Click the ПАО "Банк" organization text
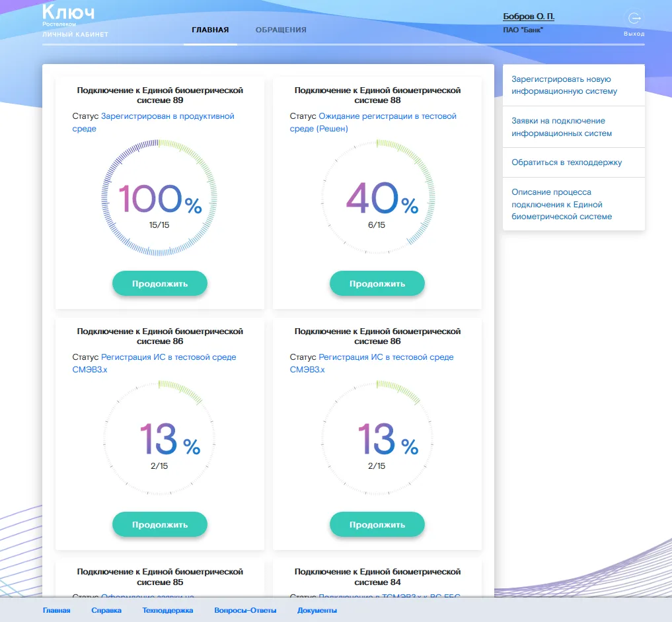The height and width of the screenshot is (622, 672). pos(523,30)
